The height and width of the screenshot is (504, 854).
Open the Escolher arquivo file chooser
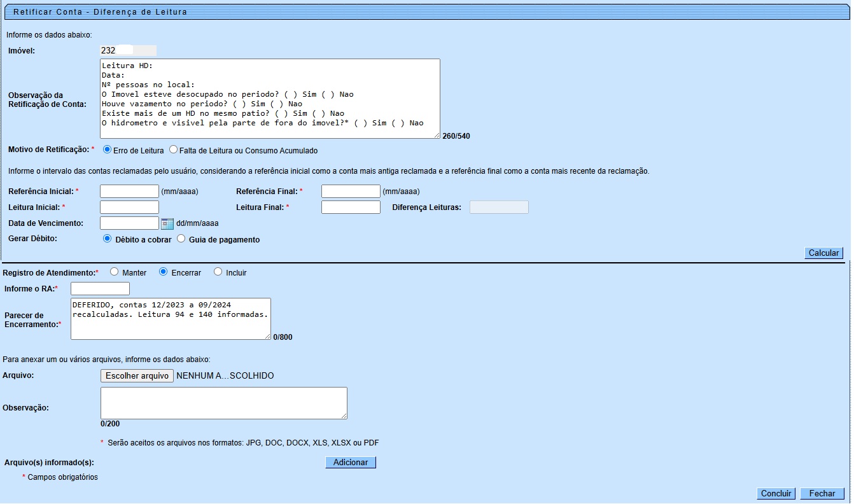click(137, 375)
